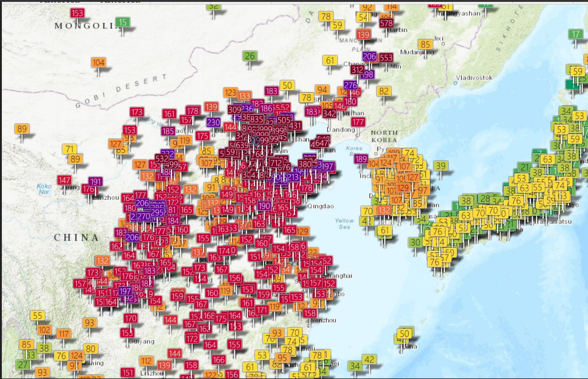The image size is (588, 379).
Task: Select the red 171 marker
Action: [x=262, y=310]
